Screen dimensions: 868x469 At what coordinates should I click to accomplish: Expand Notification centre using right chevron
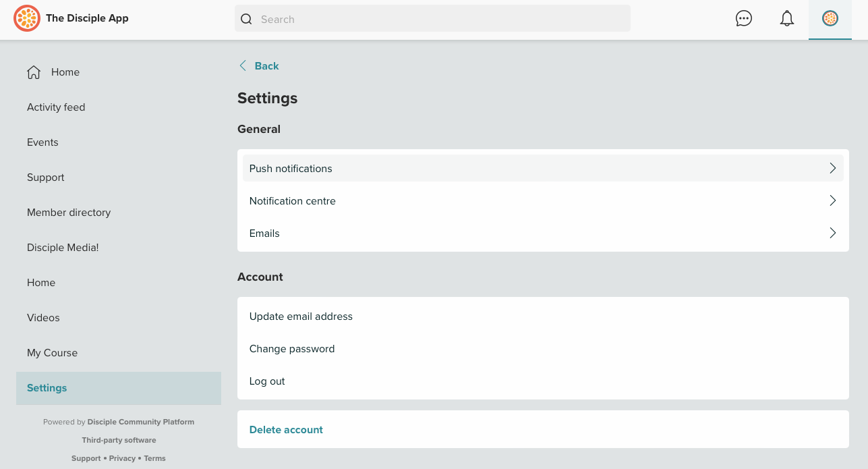(832, 200)
